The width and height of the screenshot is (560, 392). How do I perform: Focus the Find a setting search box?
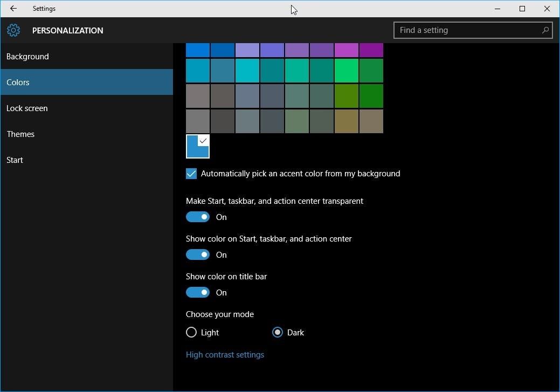tap(473, 30)
